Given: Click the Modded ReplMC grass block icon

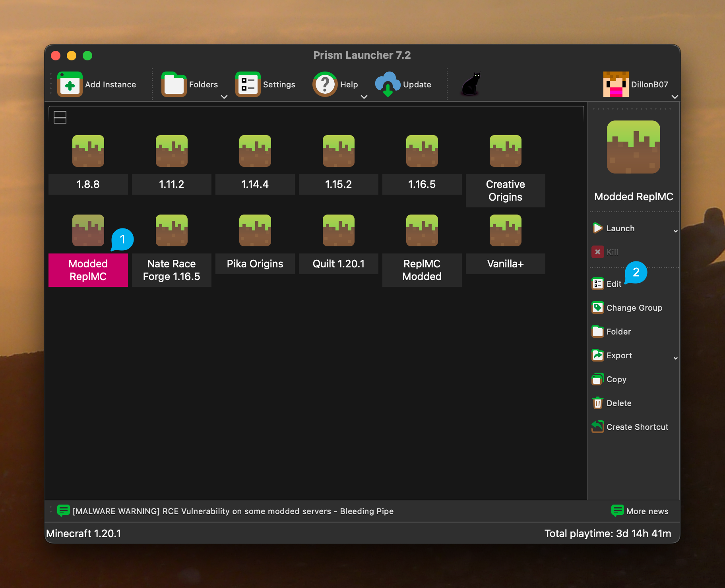Looking at the screenshot, I should tap(88, 230).
